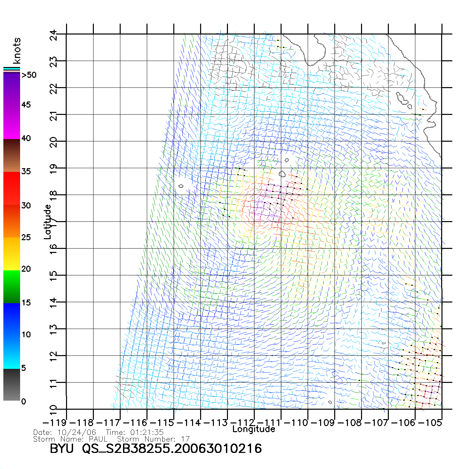
Task: Select the yellow 20-25 knots legend band
Action: point(12,254)
